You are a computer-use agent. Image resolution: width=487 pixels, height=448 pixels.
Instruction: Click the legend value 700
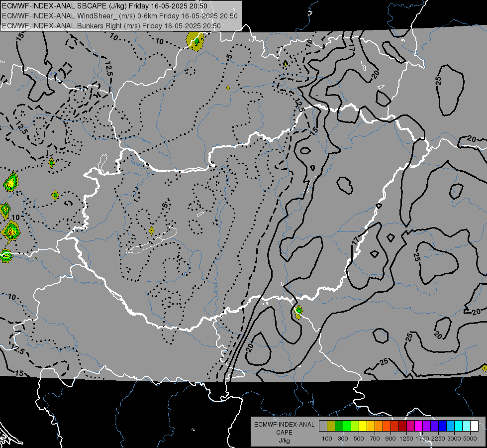click(x=375, y=439)
